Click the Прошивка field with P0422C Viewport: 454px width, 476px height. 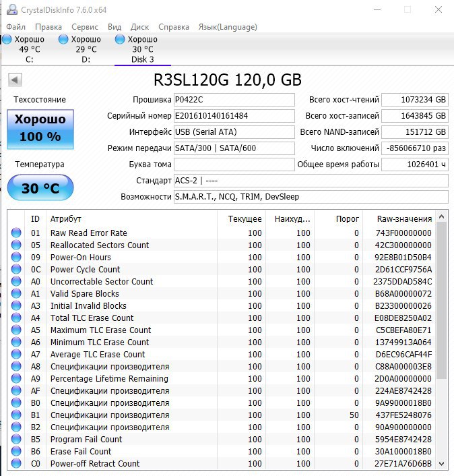(x=234, y=100)
